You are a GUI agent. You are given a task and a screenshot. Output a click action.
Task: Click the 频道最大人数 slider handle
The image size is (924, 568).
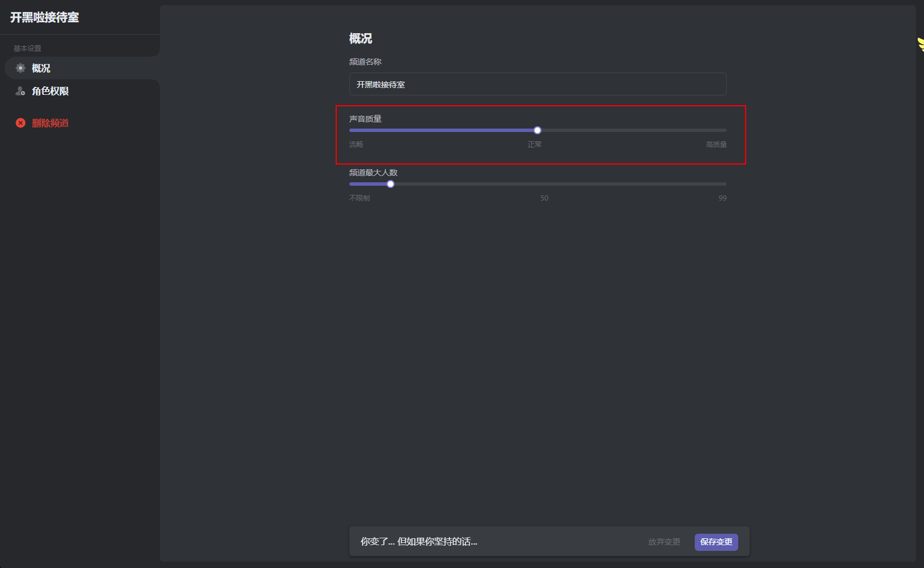tap(391, 184)
